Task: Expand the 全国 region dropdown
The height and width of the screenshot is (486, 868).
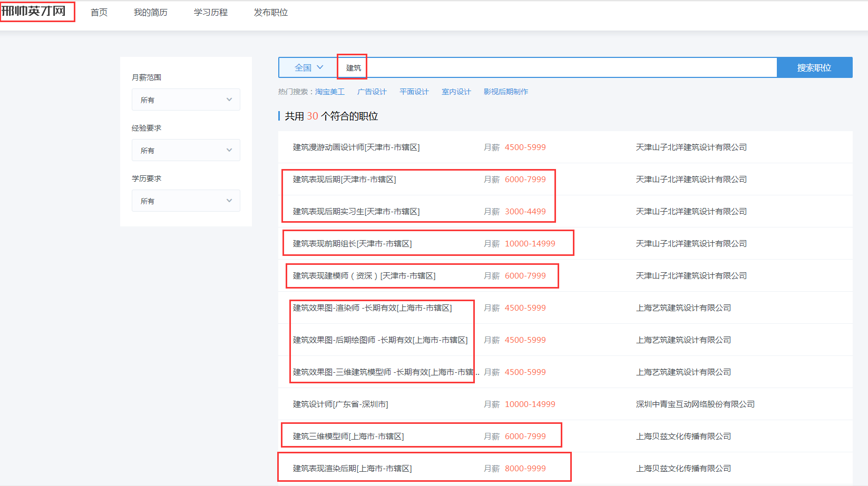Action: (308, 67)
